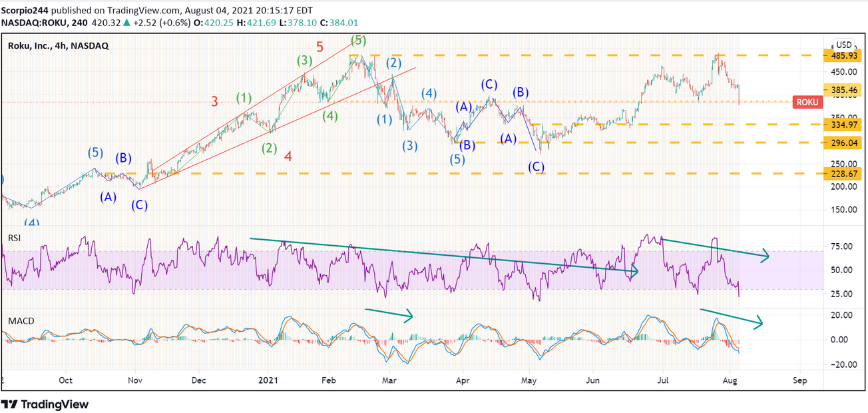Click the Dec label on time axis
The height and width of the screenshot is (413, 868).
[200, 380]
